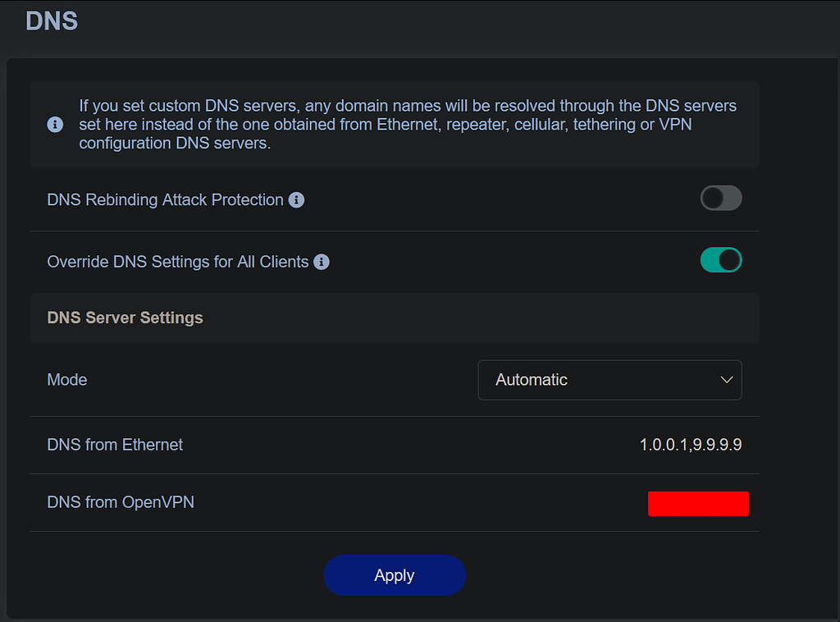The width and height of the screenshot is (840, 622).
Task: Select the DNS Server Settings section header
Action: pyautogui.click(x=125, y=318)
